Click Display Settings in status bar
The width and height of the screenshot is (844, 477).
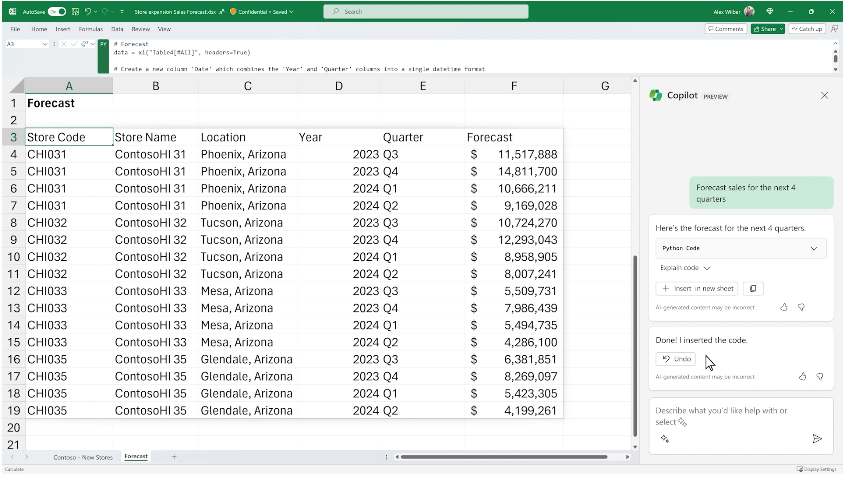click(817, 469)
